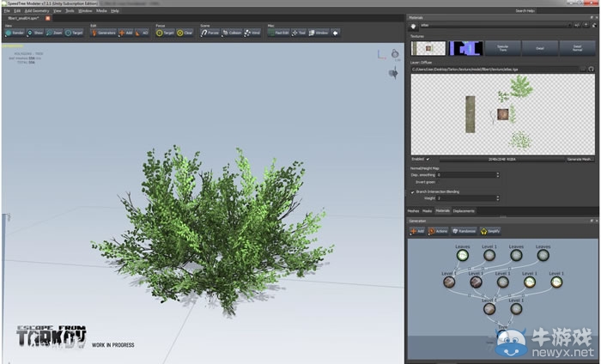Image resolution: width=601 pixels, height=364 pixels.
Task: Open the View menu
Action: (x=58, y=10)
